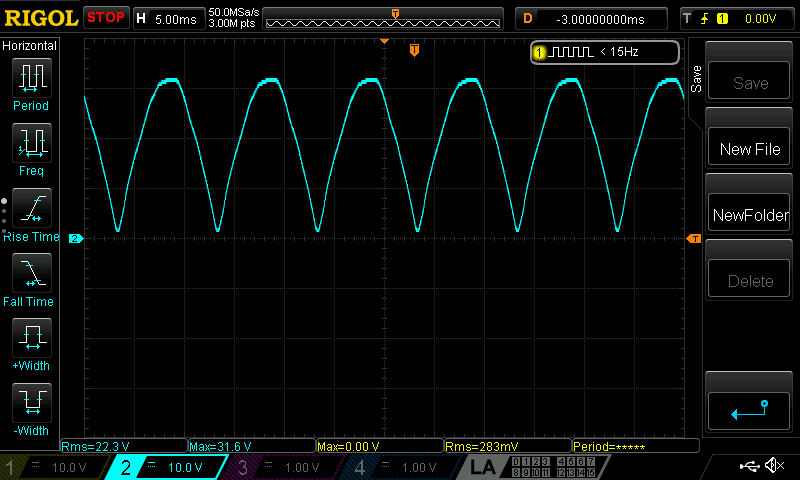Click the New File button
Image resolution: width=800 pixels, height=480 pixels.
749,148
